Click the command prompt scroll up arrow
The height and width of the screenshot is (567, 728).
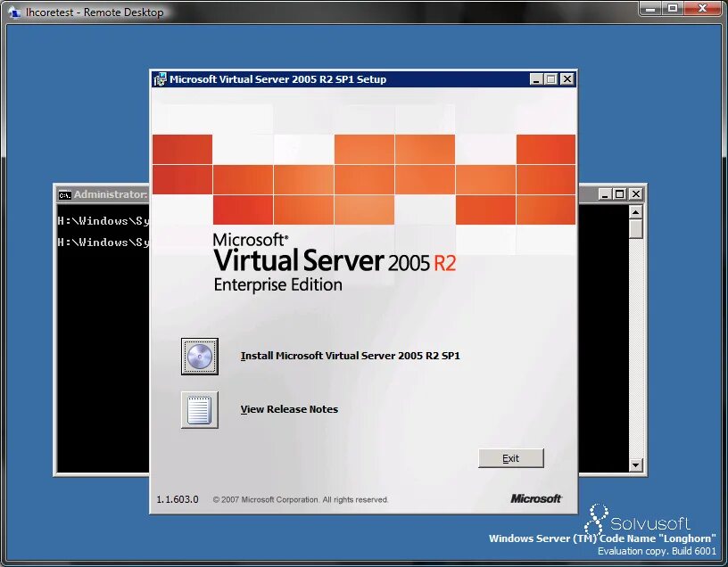click(x=635, y=212)
